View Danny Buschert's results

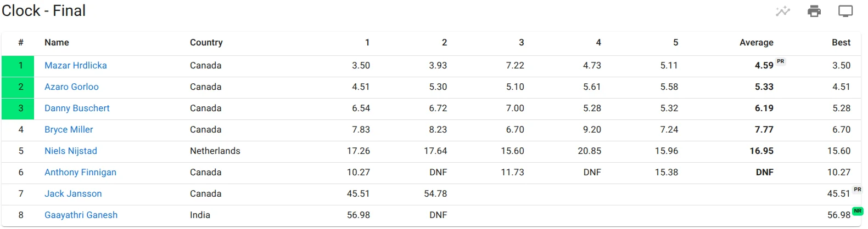(x=77, y=108)
